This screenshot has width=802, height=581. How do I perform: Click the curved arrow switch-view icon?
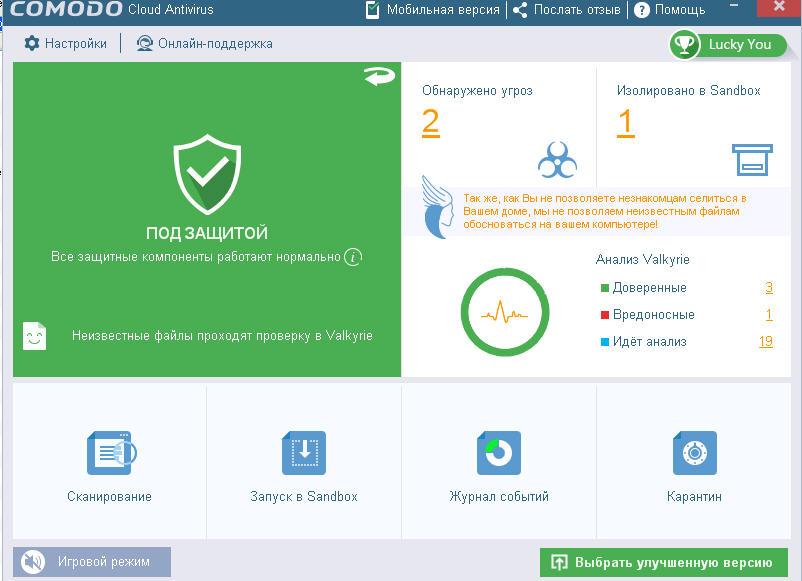point(380,76)
